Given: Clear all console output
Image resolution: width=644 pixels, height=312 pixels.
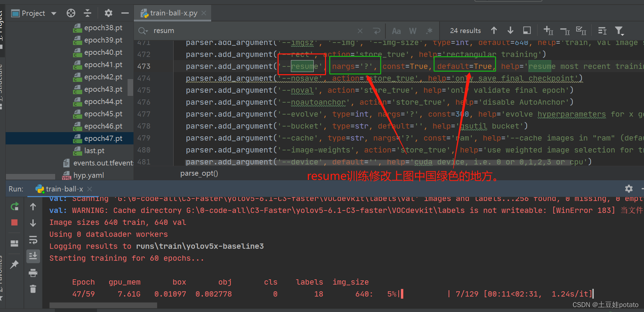Looking at the screenshot, I should click(33, 289).
